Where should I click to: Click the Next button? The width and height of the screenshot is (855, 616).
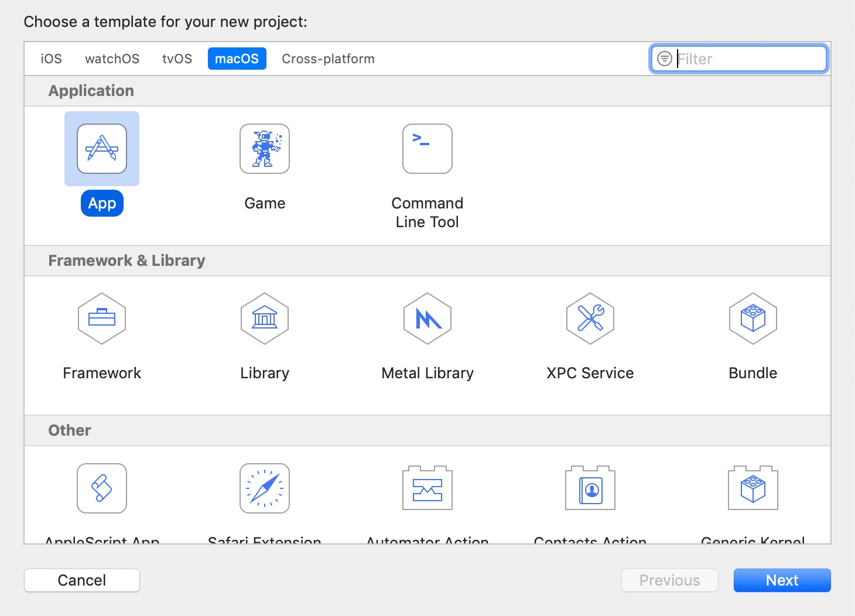tap(782, 580)
